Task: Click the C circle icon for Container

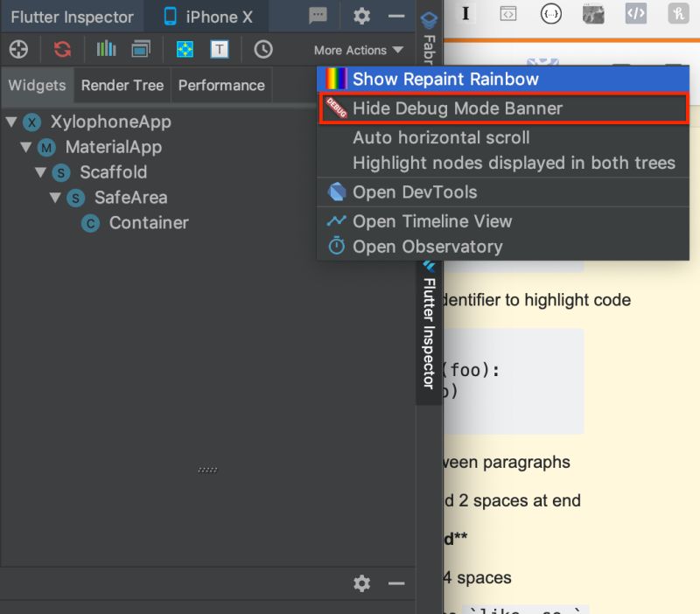Action: pos(90,223)
